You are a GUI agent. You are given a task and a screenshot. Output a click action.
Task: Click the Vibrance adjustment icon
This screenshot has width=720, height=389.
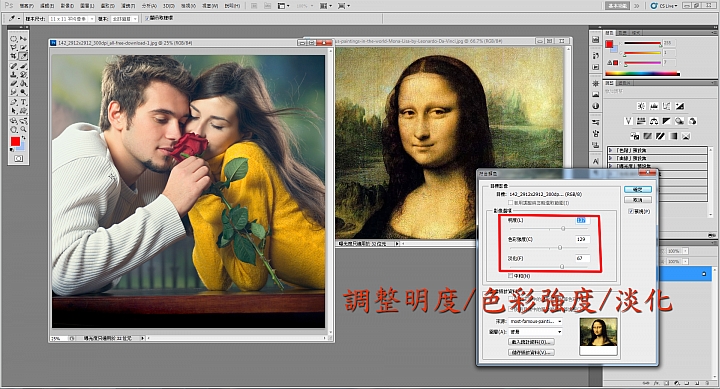click(x=629, y=121)
